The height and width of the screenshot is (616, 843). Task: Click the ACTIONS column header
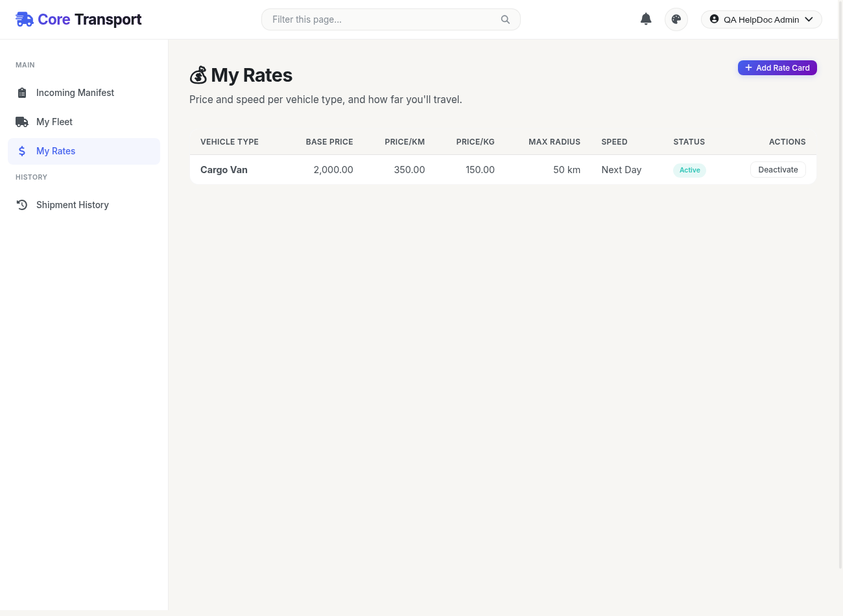click(787, 142)
